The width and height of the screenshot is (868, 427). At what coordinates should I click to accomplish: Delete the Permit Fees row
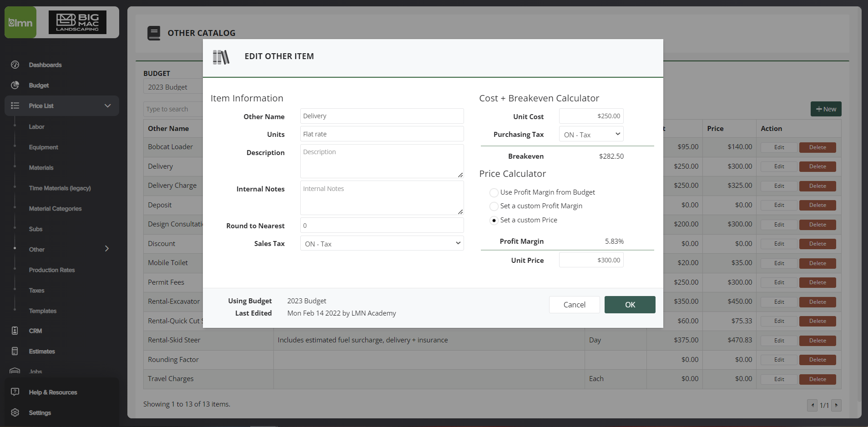(818, 282)
